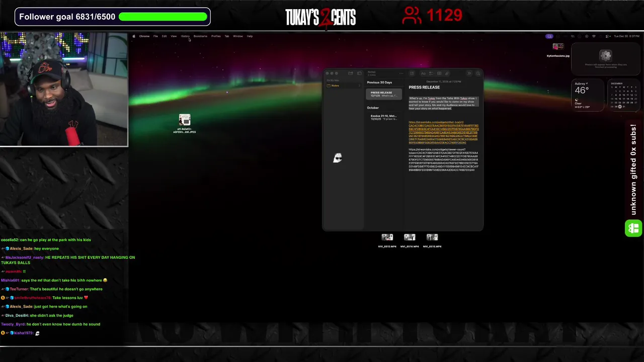This screenshot has height=362, width=644.
Task: Click the Previous 30 Days section header
Action: pos(379,82)
